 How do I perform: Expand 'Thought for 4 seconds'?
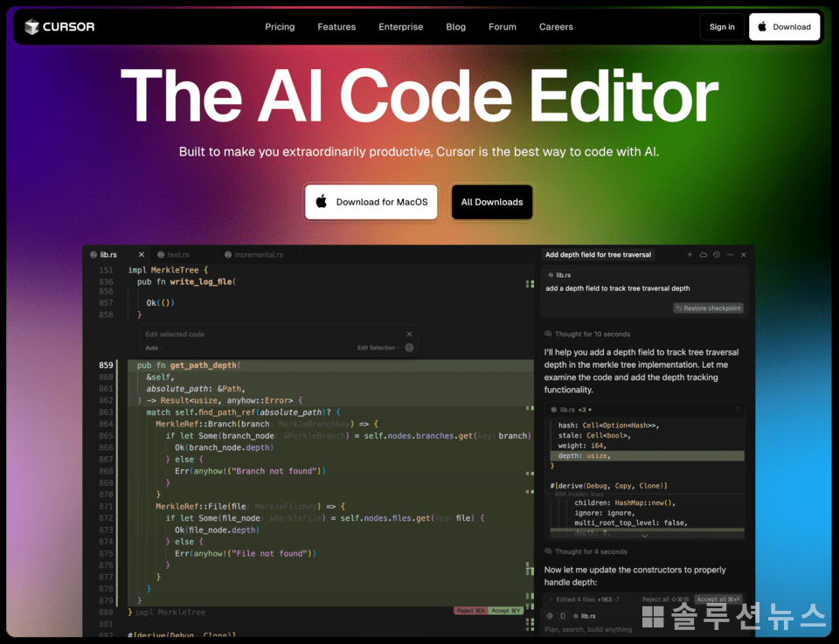[x=586, y=551]
